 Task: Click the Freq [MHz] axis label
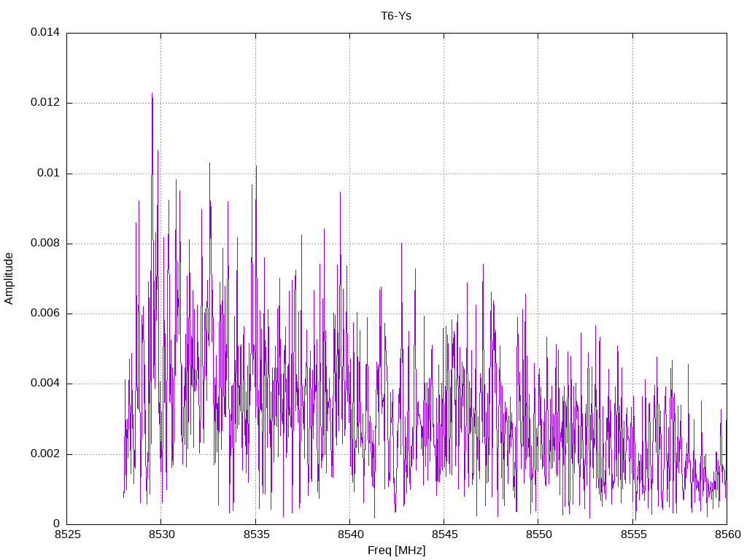tap(396, 551)
